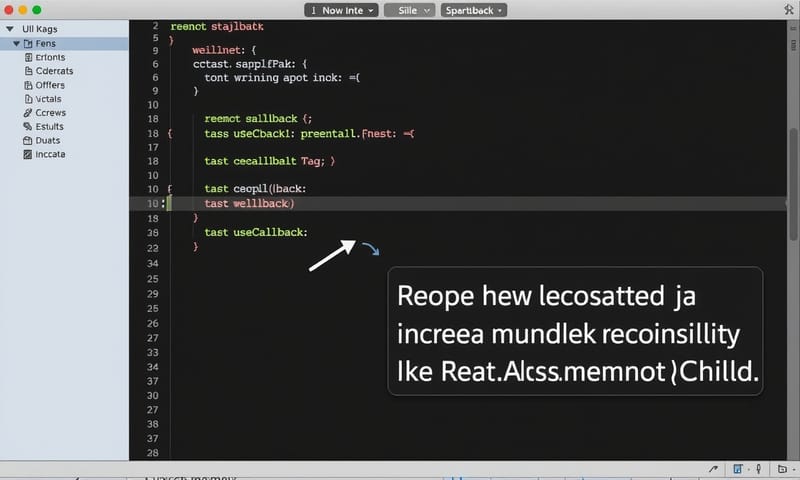The width and height of the screenshot is (800, 480).
Task: Click the highlighted line 'tast welllback'
Action: click(249, 203)
